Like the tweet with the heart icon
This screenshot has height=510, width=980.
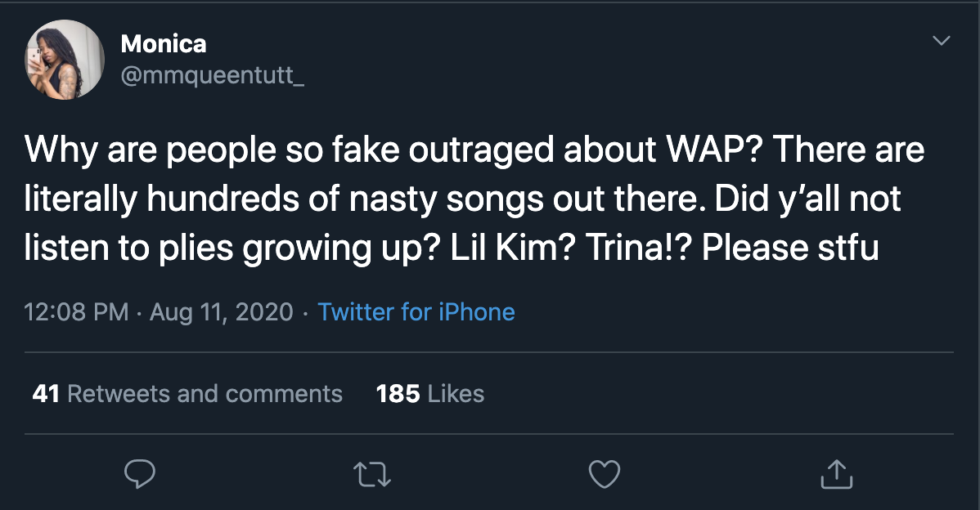605,473
